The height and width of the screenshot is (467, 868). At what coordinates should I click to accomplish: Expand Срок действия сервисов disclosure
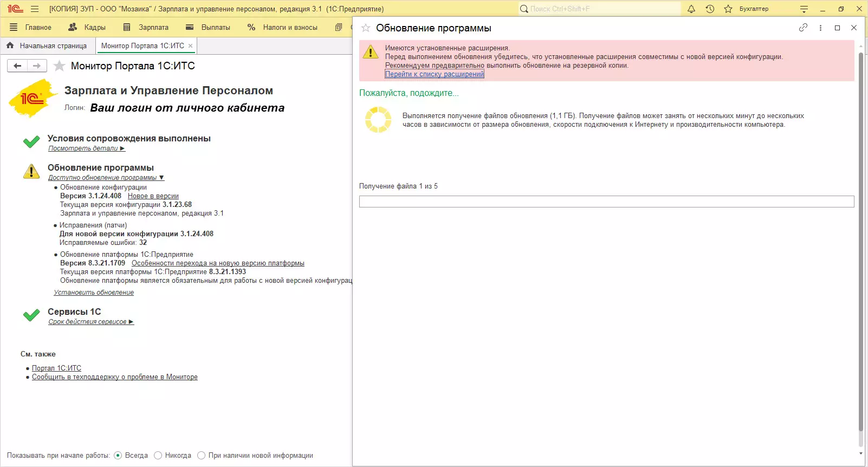pyautogui.click(x=91, y=322)
